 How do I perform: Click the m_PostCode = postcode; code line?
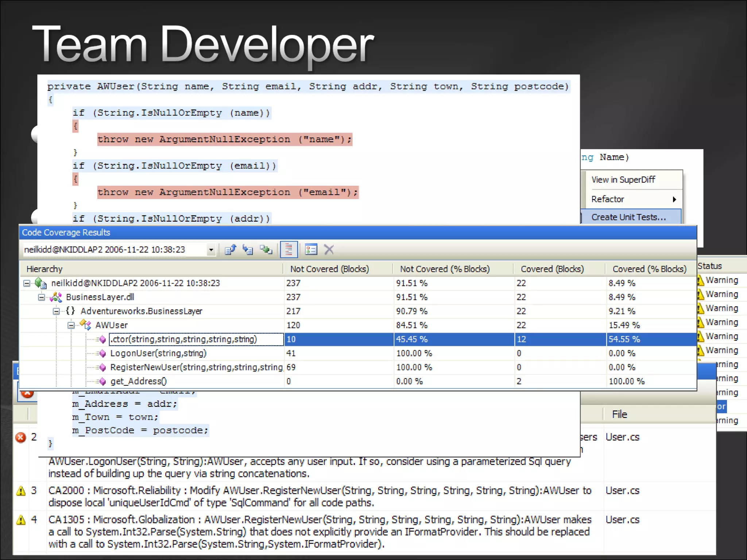click(140, 431)
